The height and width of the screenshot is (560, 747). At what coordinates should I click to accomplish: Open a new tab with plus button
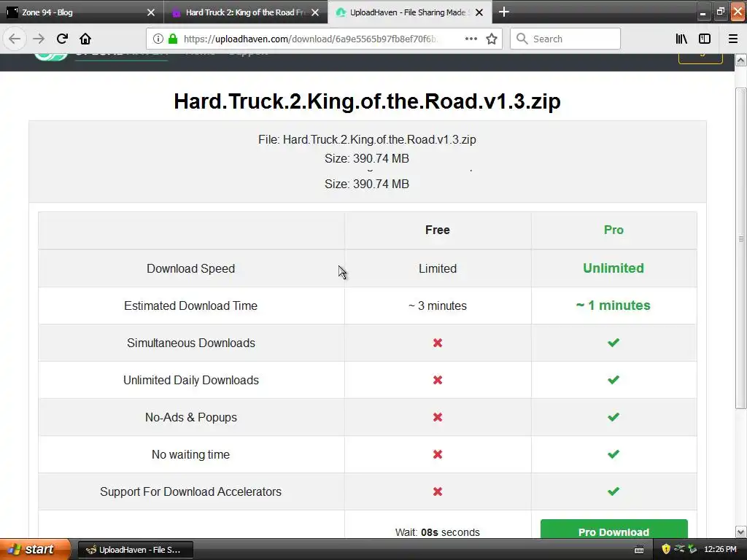coord(503,12)
